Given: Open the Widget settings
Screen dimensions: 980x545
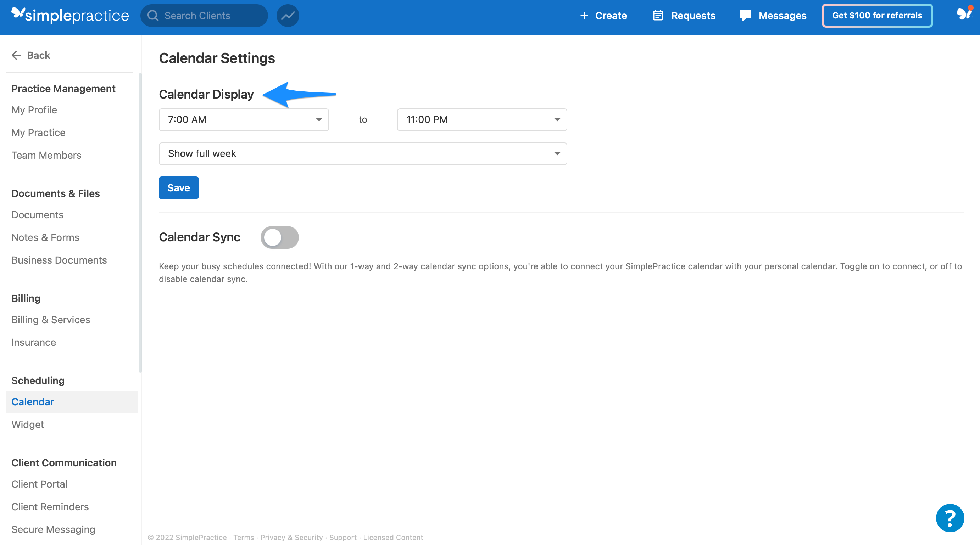Looking at the screenshot, I should pyautogui.click(x=28, y=425).
